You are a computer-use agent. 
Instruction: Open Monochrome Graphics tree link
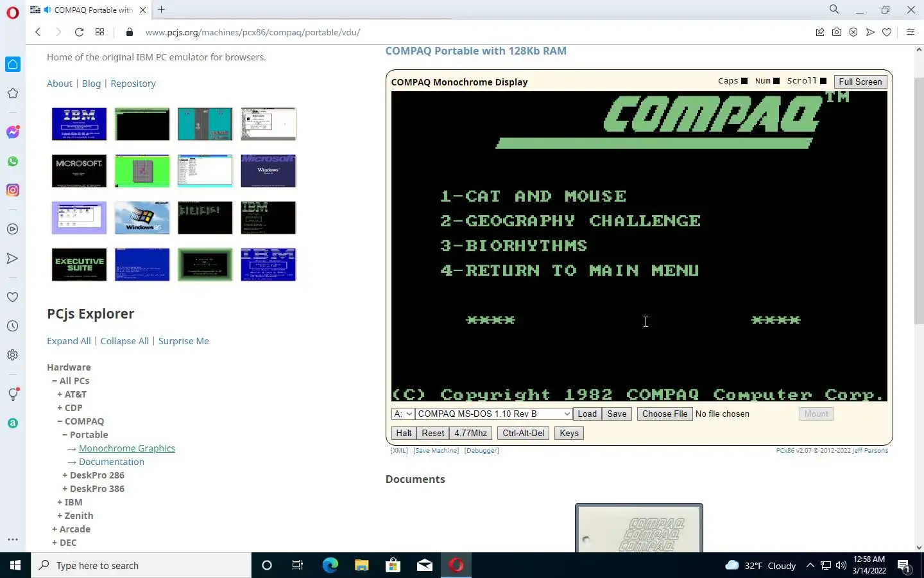(127, 448)
